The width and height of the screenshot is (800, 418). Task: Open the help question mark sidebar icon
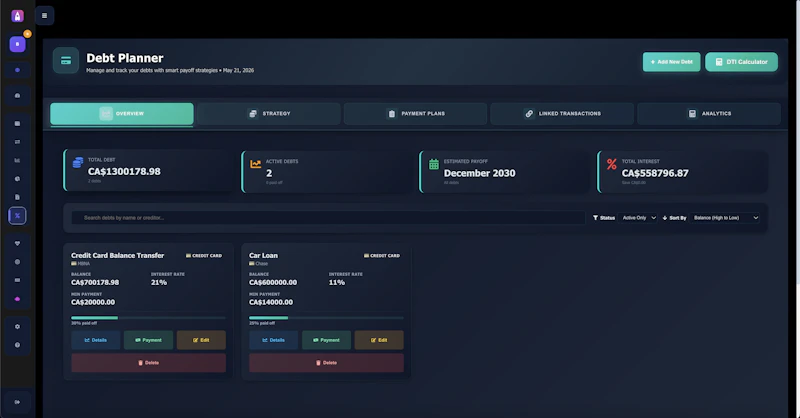pos(17,345)
